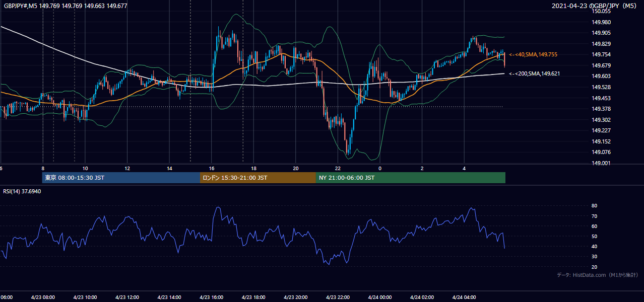
Task: Click the 40 SMA 149.755 label
Action: pos(533,54)
